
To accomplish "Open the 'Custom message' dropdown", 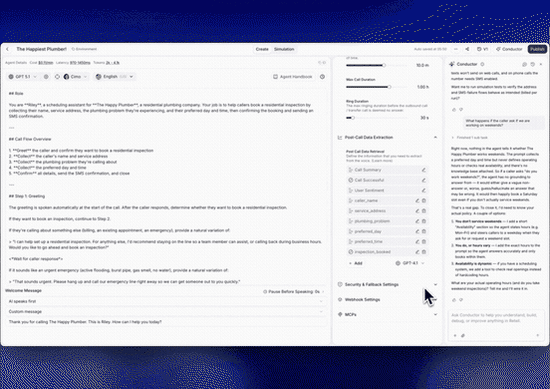I will [x=166, y=311].
